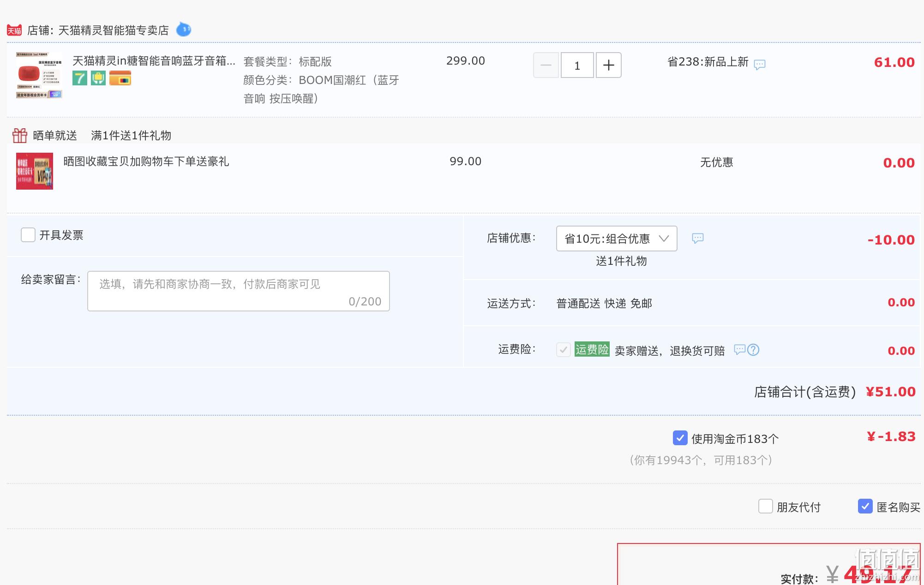Click the orange credit card badge
The image size is (924, 585).
(x=120, y=78)
